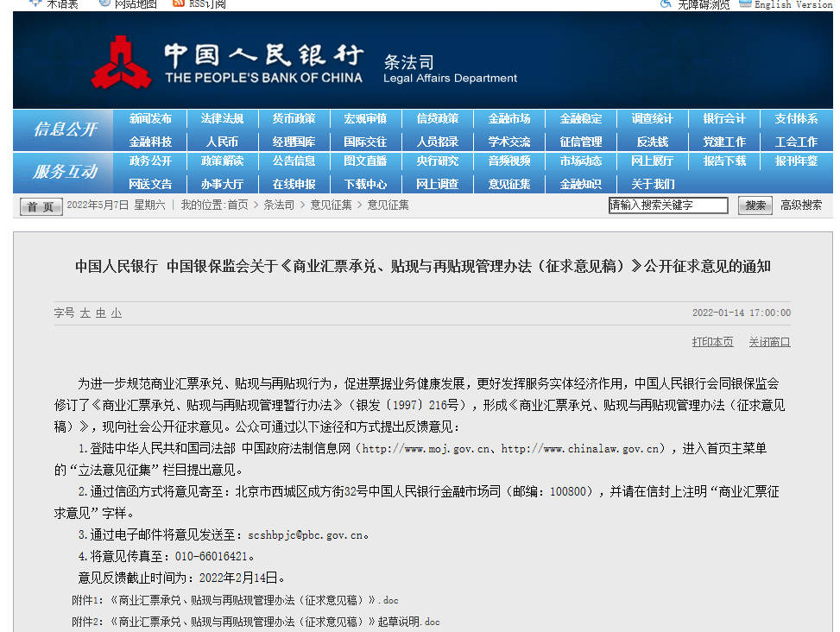
Task: Open 网上调查 menu item
Action: tap(438, 184)
